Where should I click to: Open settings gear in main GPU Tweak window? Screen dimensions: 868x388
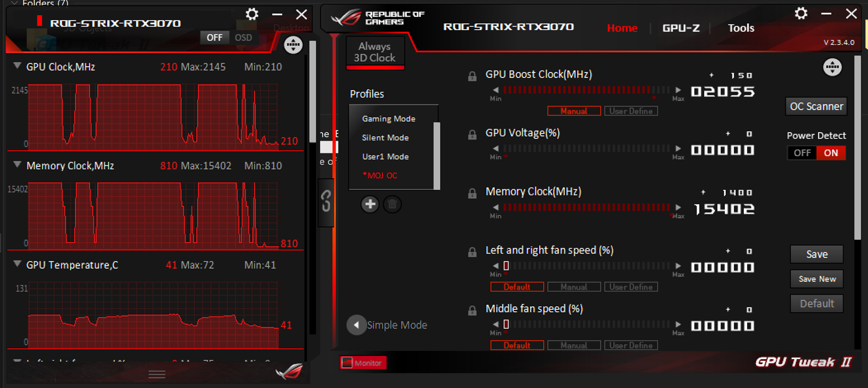801,14
